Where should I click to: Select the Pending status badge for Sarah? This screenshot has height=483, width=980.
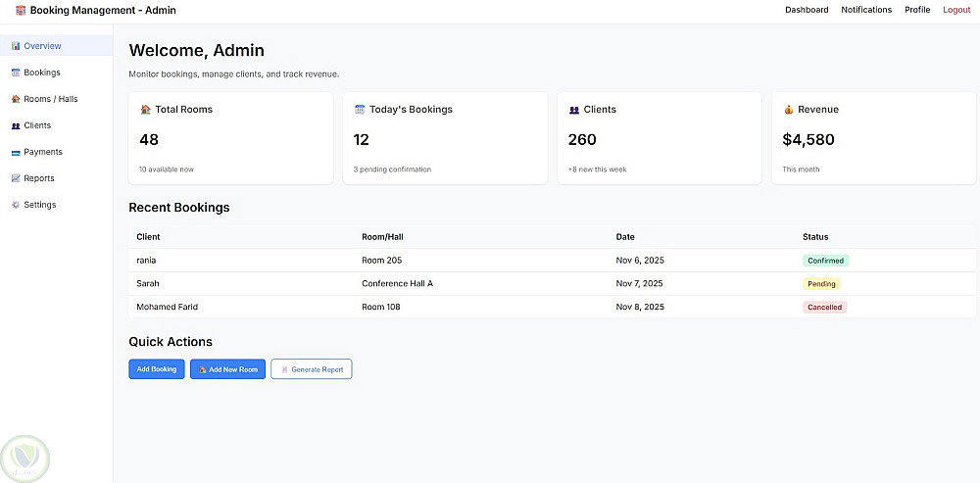(821, 284)
